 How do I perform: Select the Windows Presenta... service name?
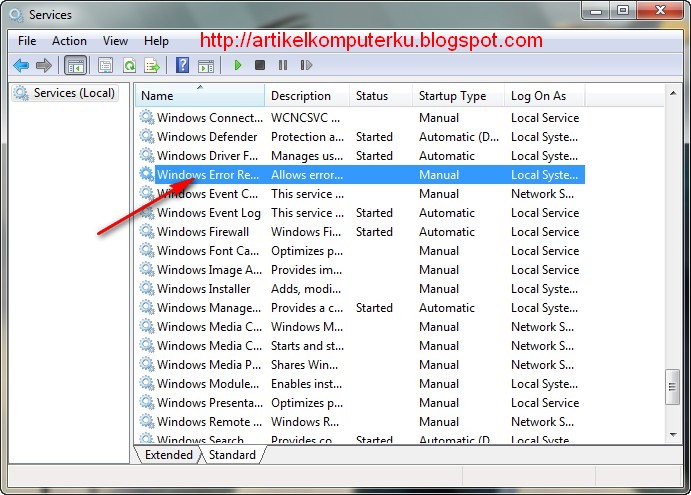click(210, 402)
